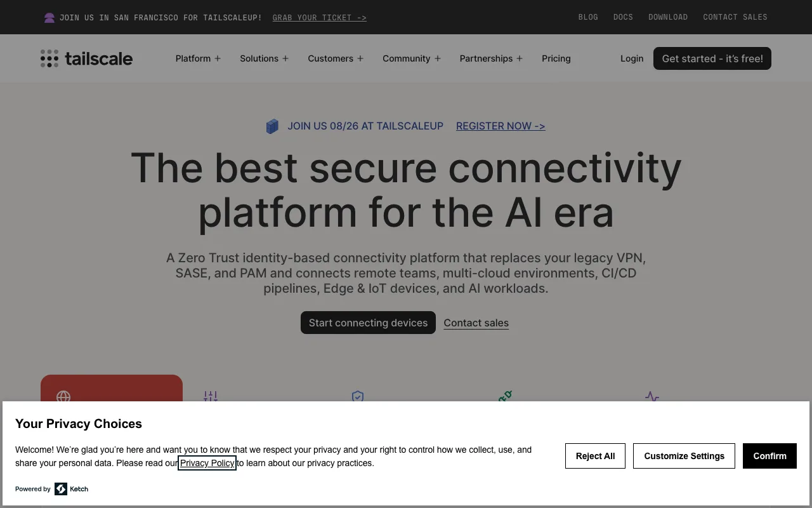
Task: Click Get started - it's free button
Action: 712,58
